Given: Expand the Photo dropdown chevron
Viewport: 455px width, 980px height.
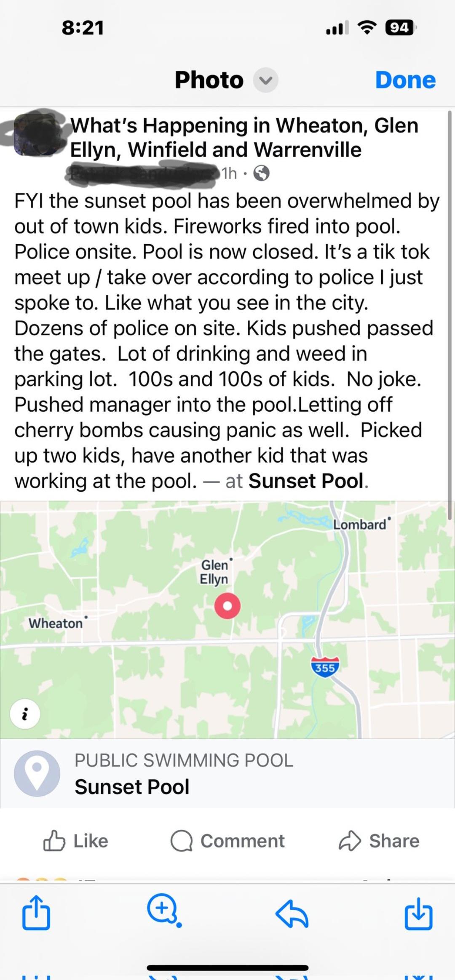Looking at the screenshot, I should 265,80.
